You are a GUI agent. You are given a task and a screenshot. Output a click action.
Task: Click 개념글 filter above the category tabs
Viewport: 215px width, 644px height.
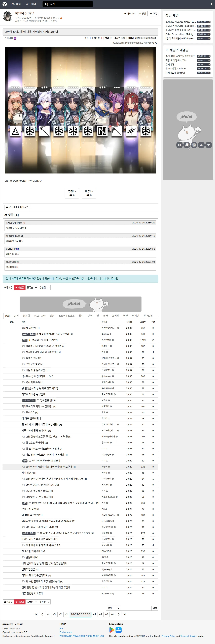pyautogui.click(x=20, y=287)
